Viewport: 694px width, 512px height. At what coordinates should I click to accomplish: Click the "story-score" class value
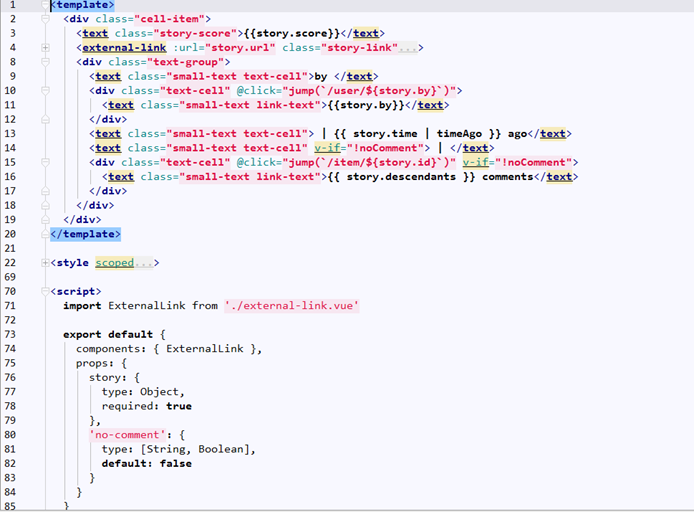[195, 34]
